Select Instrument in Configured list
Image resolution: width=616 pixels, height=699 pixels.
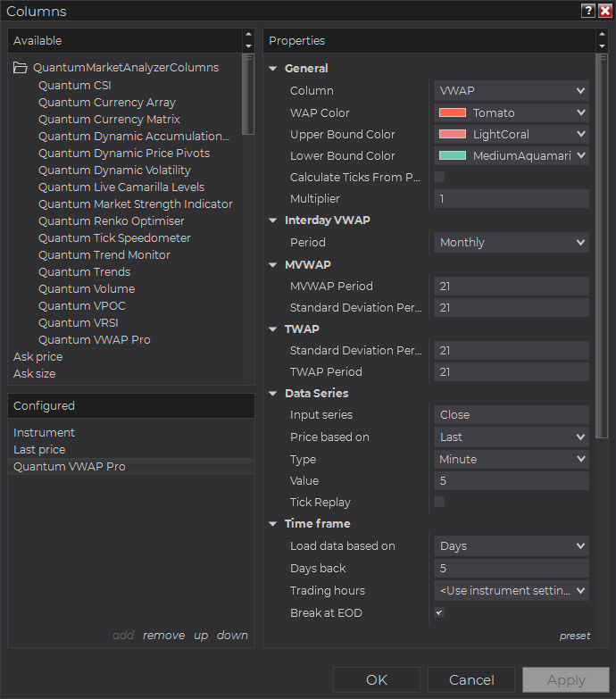point(44,432)
